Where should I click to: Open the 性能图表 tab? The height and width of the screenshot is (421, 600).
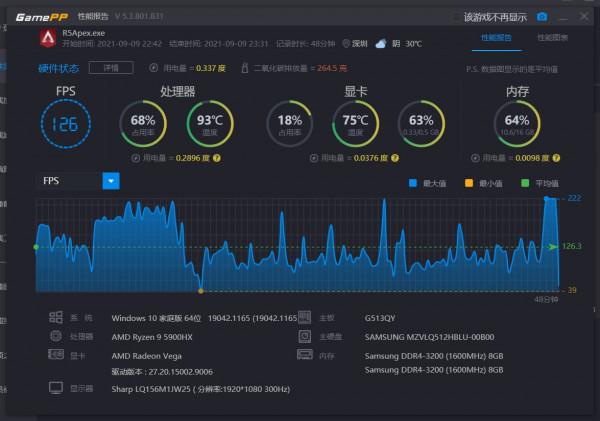(x=552, y=38)
